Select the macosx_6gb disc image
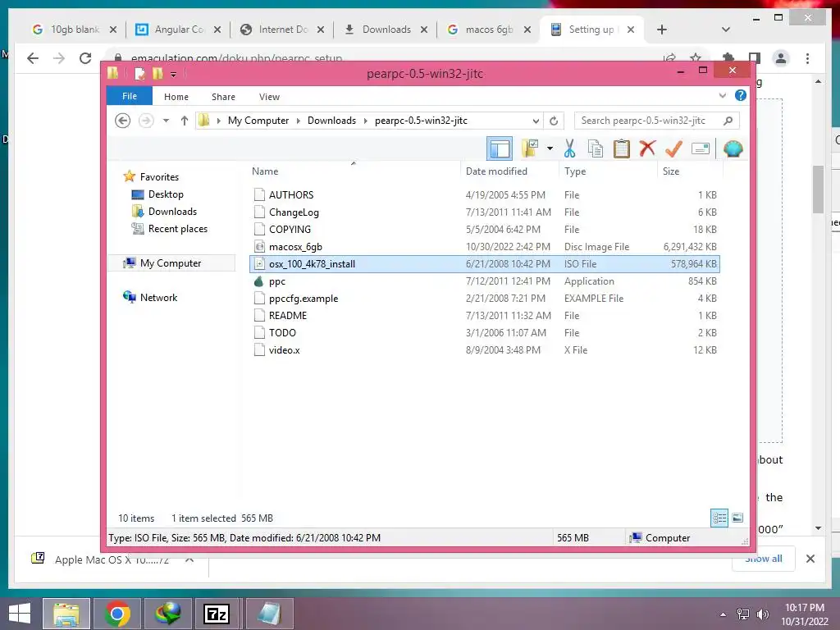 (484, 246)
